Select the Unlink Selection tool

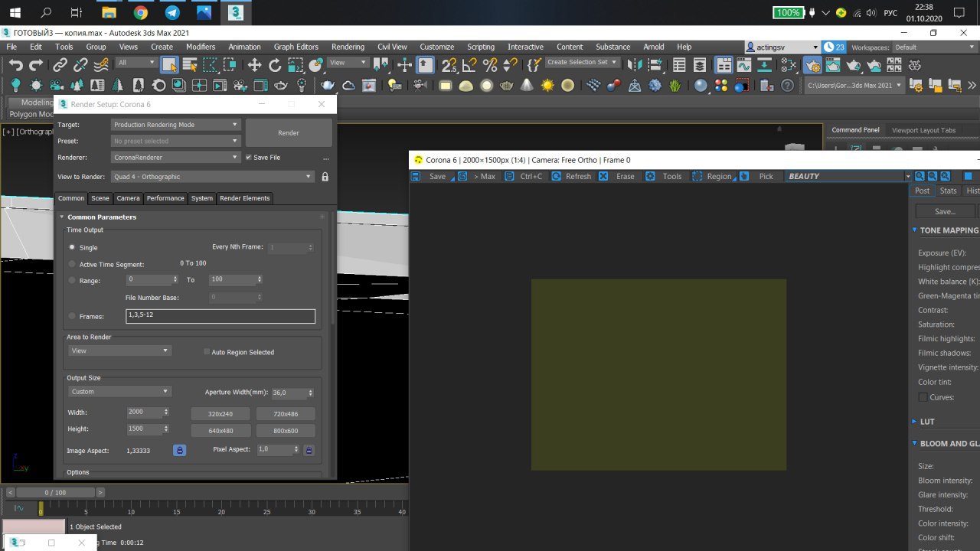pyautogui.click(x=80, y=65)
